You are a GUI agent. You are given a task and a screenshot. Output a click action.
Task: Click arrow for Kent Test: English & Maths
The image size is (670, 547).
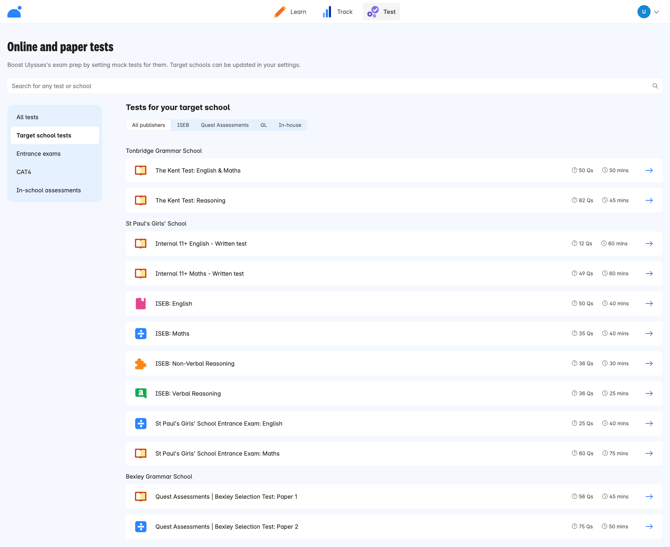(x=649, y=171)
